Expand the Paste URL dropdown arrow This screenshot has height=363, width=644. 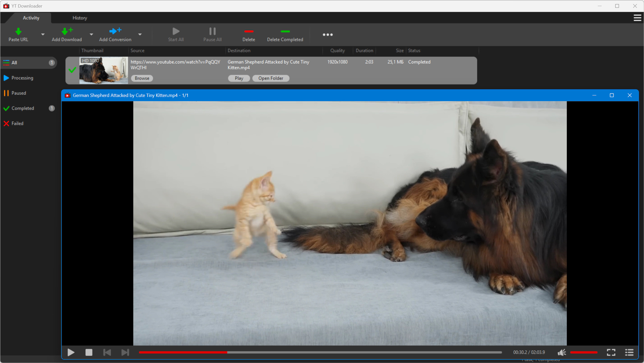tap(43, 34)
